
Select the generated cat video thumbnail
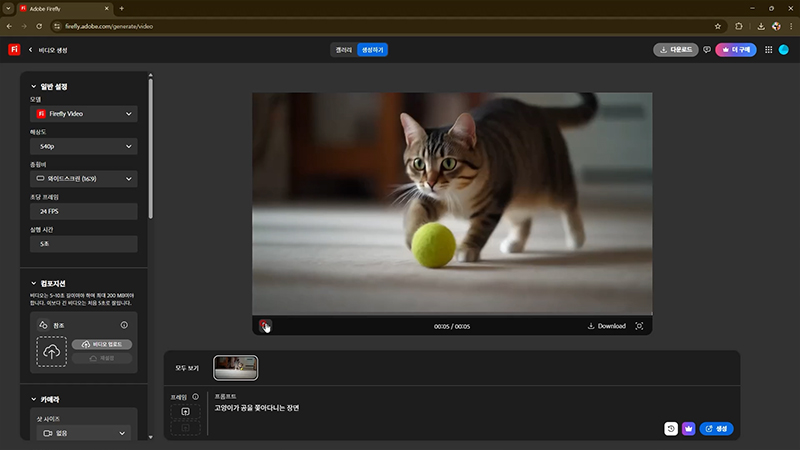point(236,368)
